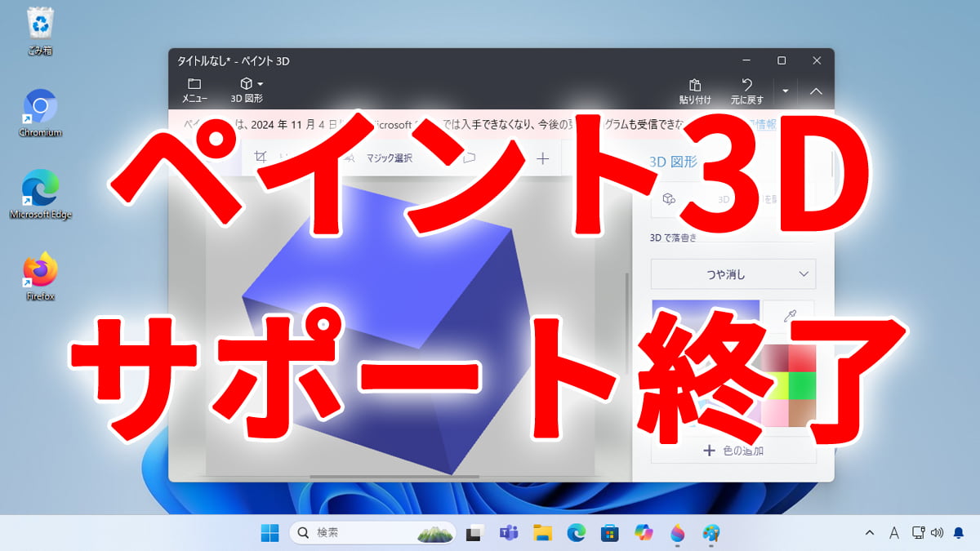Select the Microsoft Edge desktop shortcut
This screenshot has width=980, height=551.
click(x=40, y=194)
